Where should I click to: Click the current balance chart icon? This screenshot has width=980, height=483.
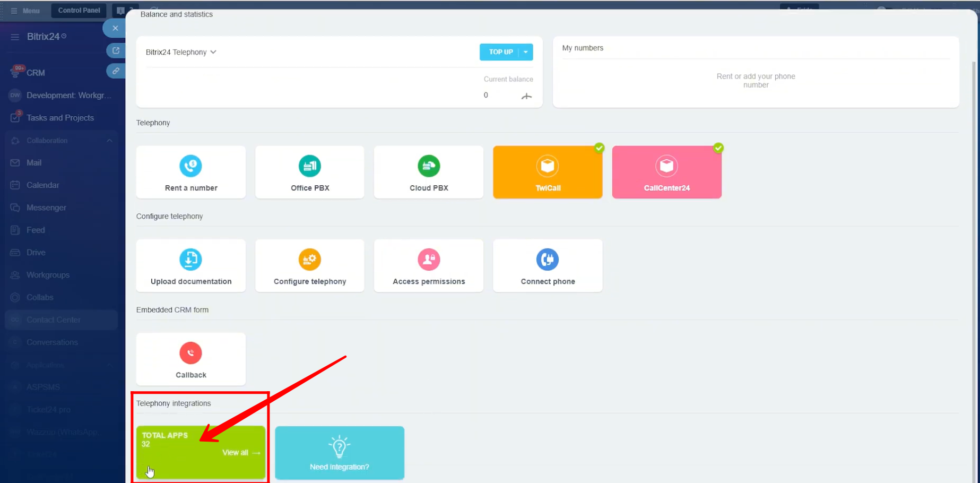[526, 96]
